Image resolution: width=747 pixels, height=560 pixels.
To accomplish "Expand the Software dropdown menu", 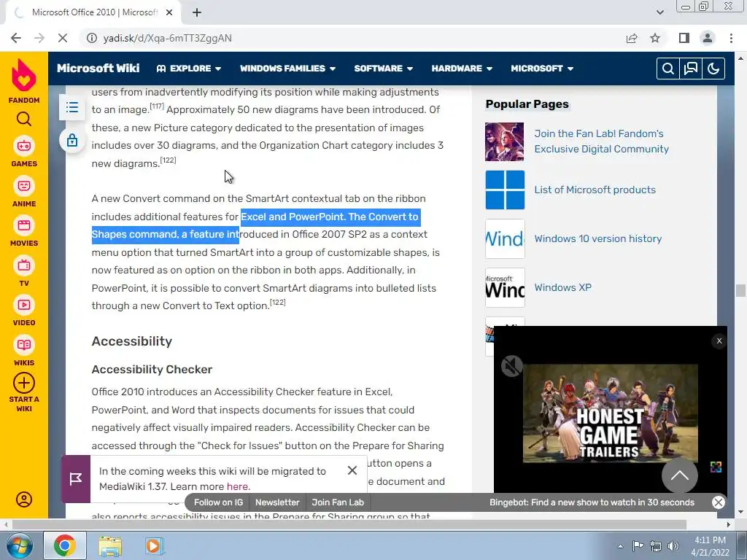I will coord(384,69).
